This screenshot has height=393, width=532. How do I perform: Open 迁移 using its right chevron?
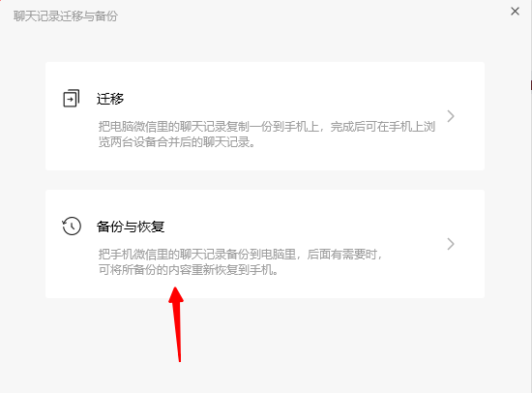pyautogui.click(x=451, y=116)
